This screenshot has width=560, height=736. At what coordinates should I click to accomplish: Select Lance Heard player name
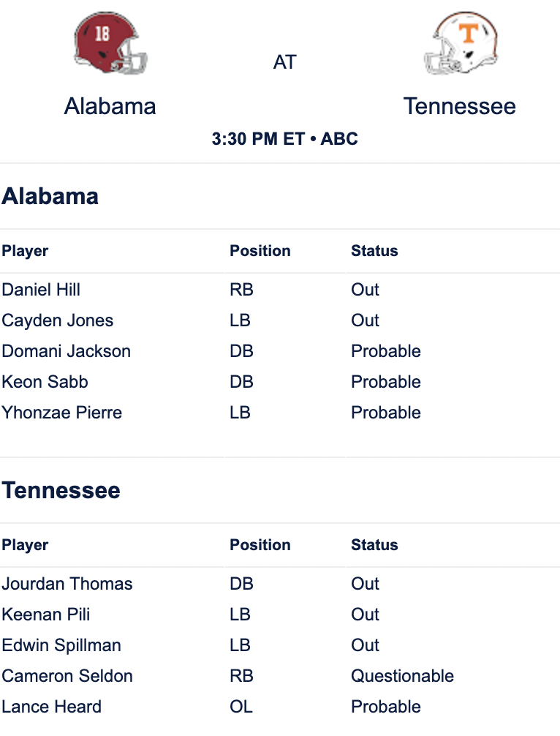coord(52,707)
